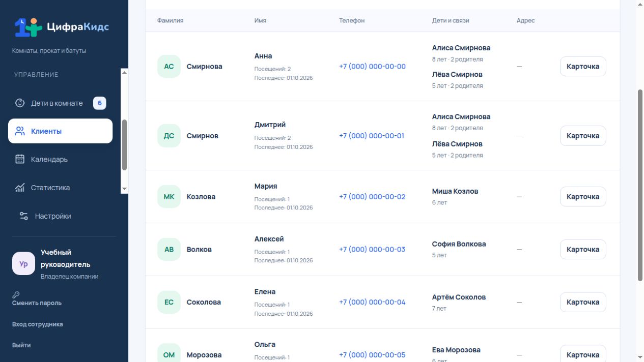
Task: Click Сменить пароль link
Action: click(x=37, y=303)
